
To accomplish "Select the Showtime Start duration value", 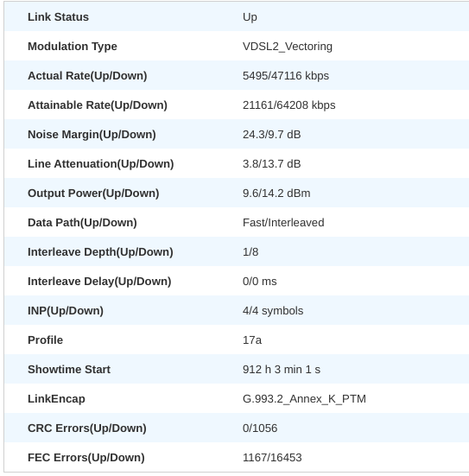I will click(282, 370).
